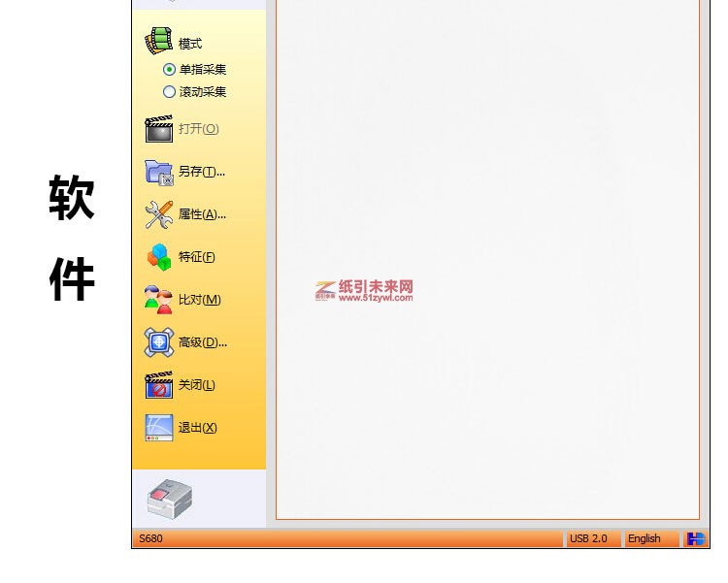This screenshot has width=728, height=583.
Task: Click the two-person Compare icon
Action: pos(158,300)
